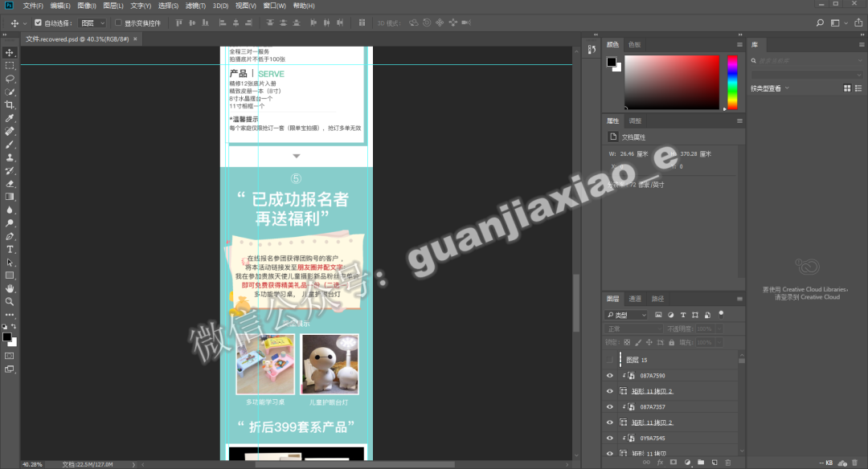Switch library to grid view icon
Viewport: 868px width, 469px height.
[x=847, y=88]
